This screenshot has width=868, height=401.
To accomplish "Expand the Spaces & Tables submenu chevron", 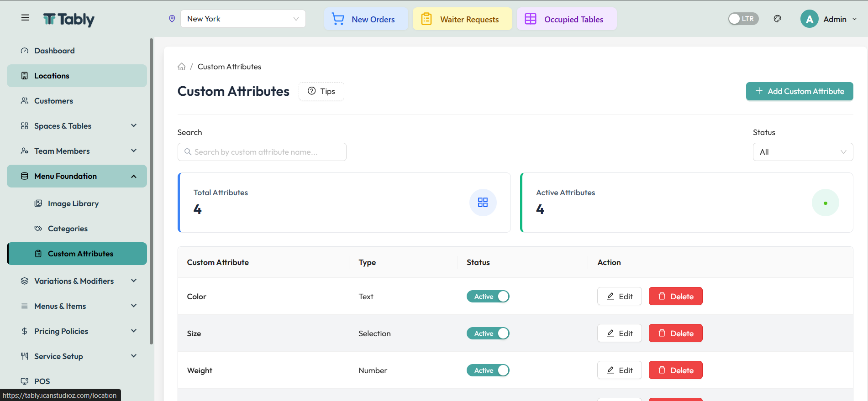I will pyautogui.click(x=134, y=125).
